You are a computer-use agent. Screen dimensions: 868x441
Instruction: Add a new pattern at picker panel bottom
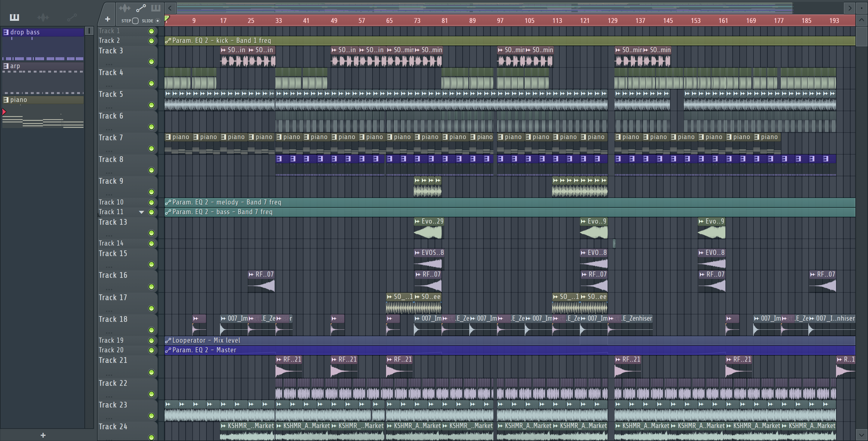(x=43, y=435)
